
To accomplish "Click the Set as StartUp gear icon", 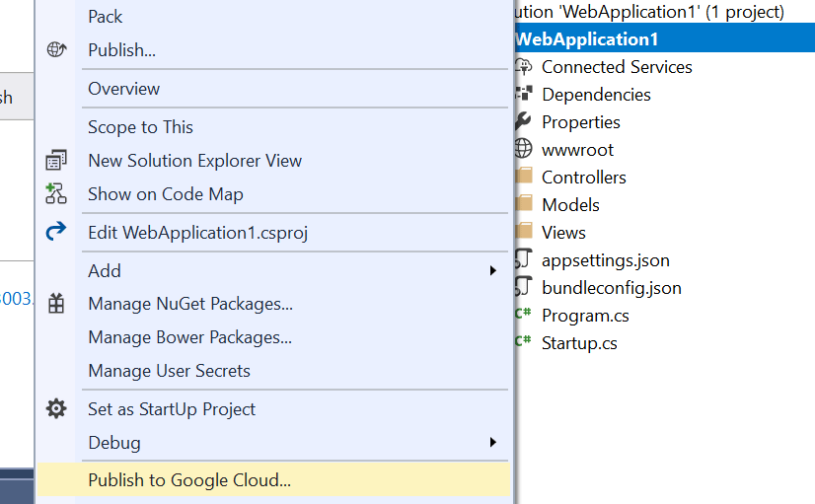I will pos(56,408).
